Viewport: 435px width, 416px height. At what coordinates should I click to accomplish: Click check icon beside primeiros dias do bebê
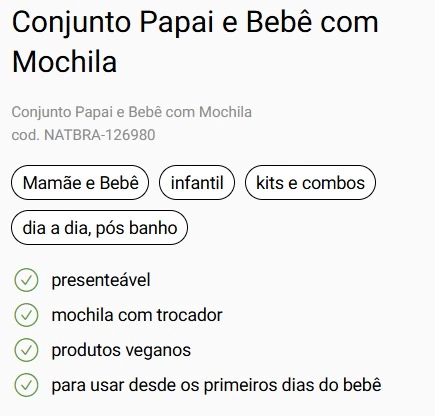26,385
